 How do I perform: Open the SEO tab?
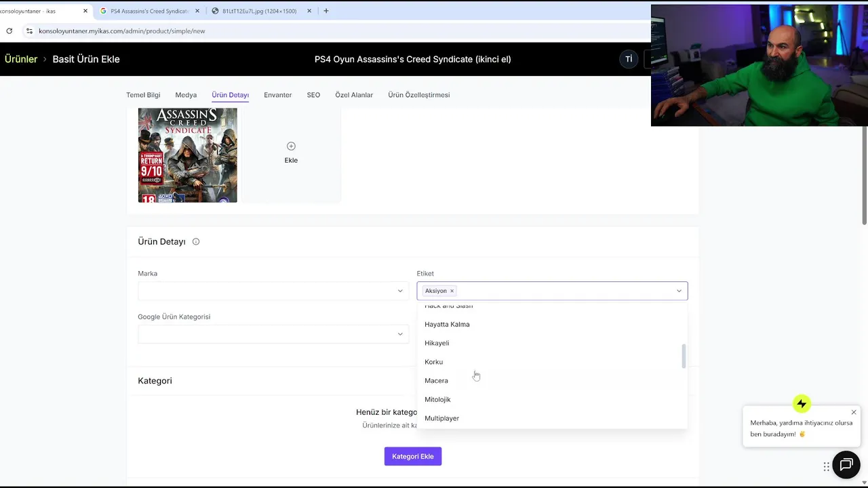click(x=313, y=95)
